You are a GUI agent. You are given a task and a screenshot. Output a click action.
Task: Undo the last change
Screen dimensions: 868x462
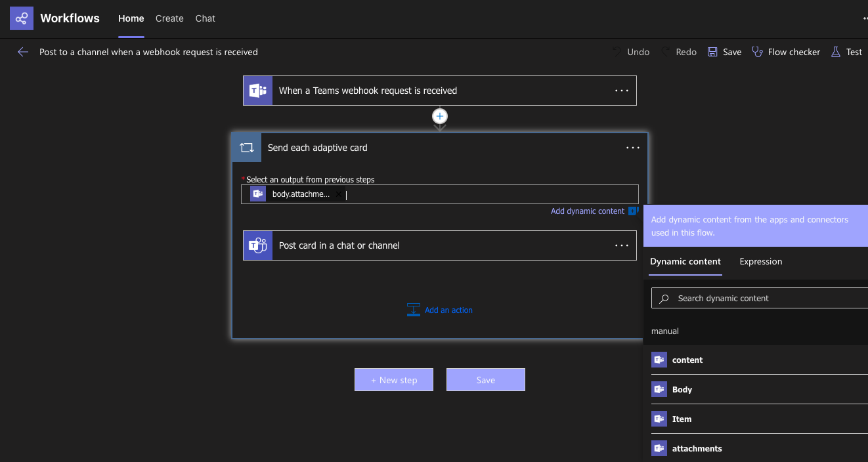tap(631, 52)
